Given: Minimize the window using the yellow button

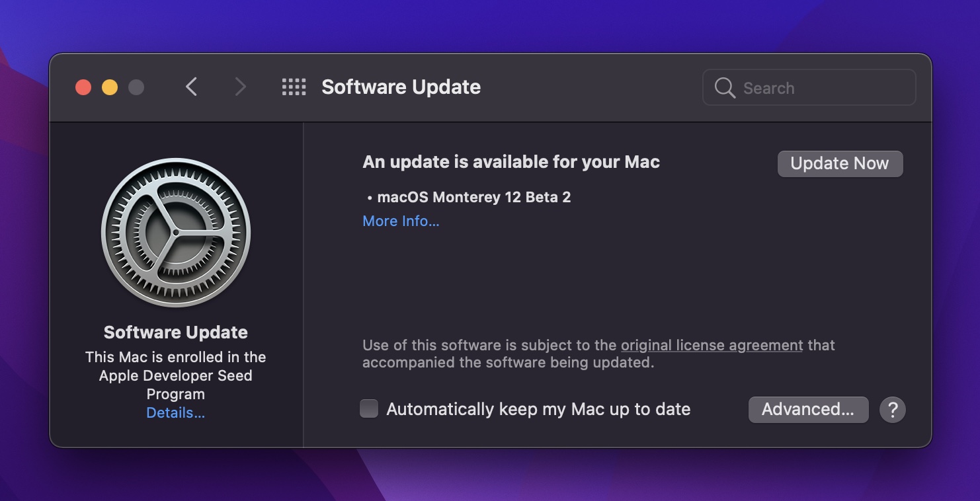Looking at the screenshot, I should click(x=110, y=87).
